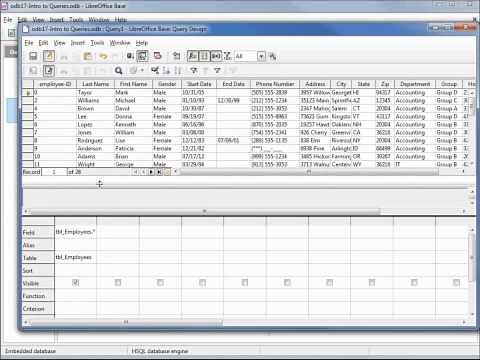
Task: Check the Visible box in the sixth grid column
Action: click(x=287, y=283)
